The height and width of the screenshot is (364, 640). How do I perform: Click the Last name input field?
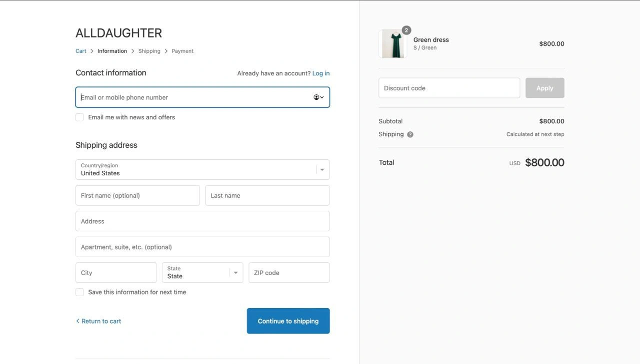267,196
